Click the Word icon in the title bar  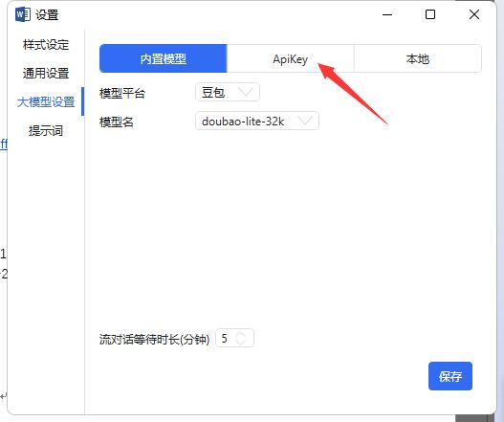[x=23, y=14]
